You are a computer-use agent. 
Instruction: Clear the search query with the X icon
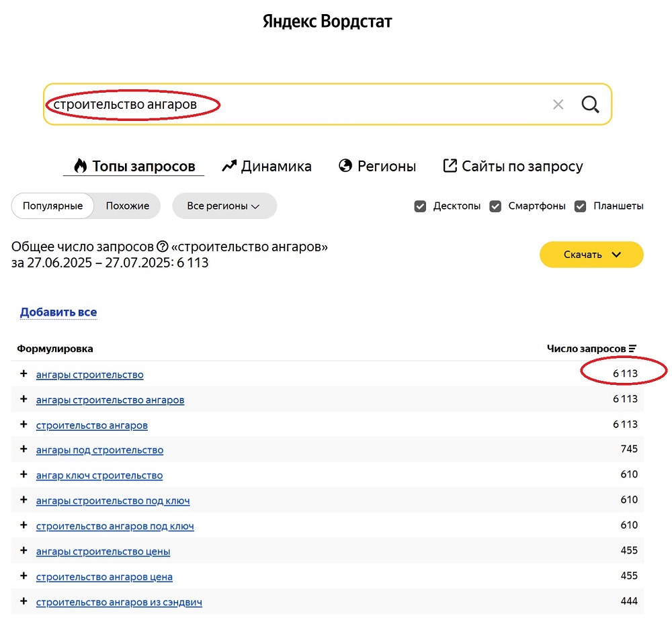coord(558,104)
